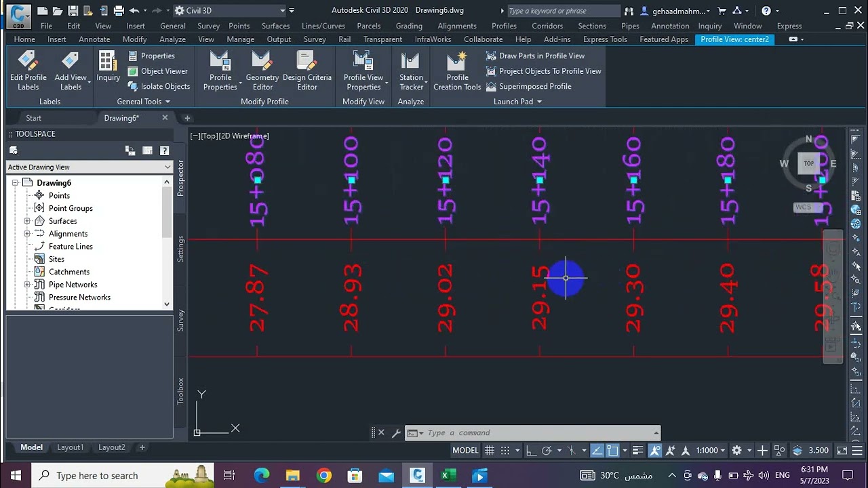Click Draw Parts in Profile View
Screen dimensions: 868x488
535,56
